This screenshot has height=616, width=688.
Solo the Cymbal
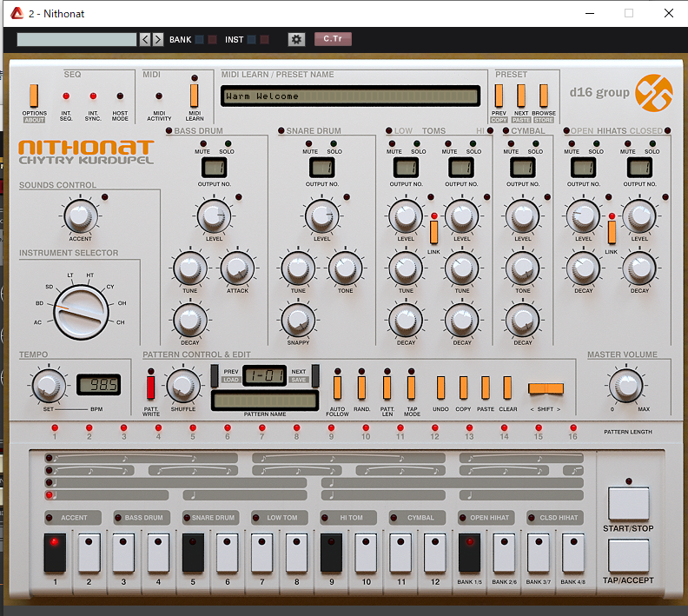(536, 144)
